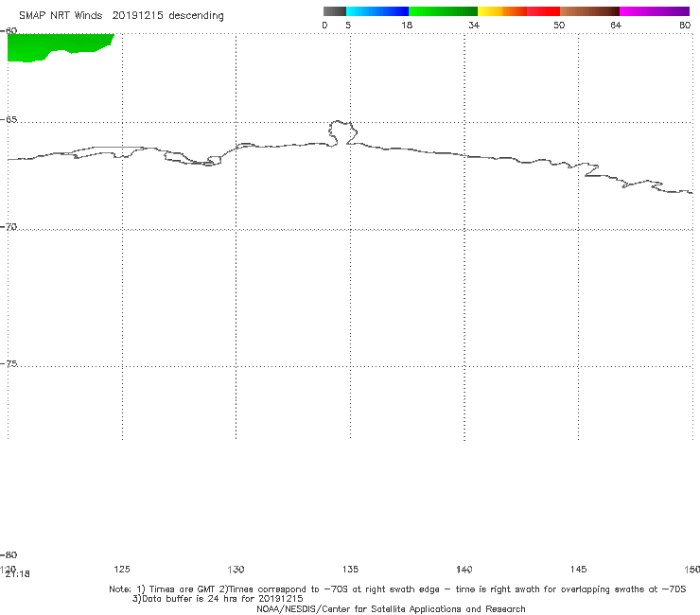The height and width of the screenshot is (615, 700).
Task: Click the longitude label '140'
Action: point(464,569)
